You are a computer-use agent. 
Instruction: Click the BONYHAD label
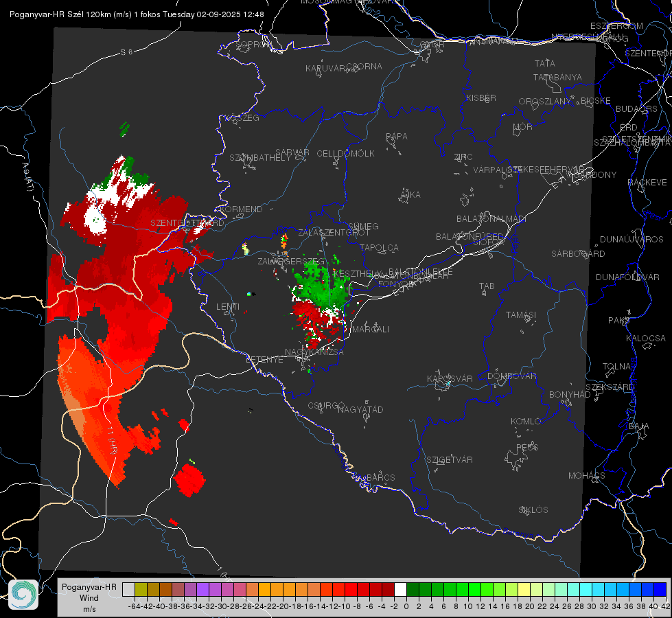point(570,395)
